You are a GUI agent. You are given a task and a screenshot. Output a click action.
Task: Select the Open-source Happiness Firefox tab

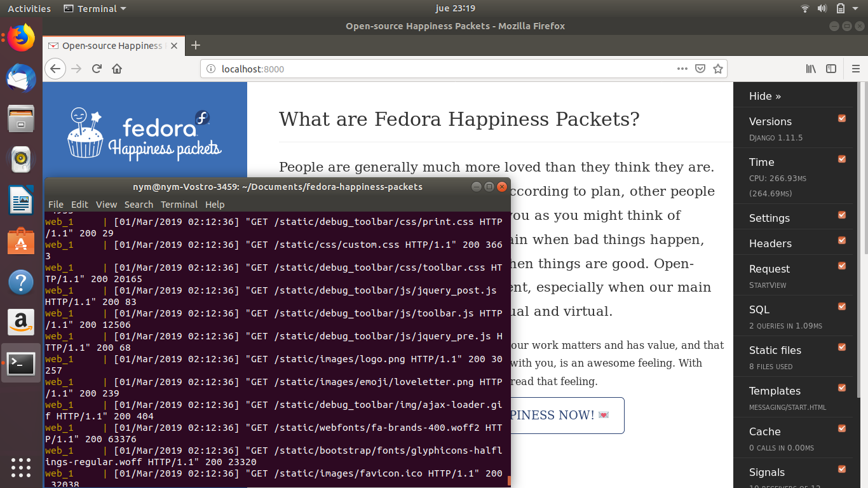click(114, 46)
